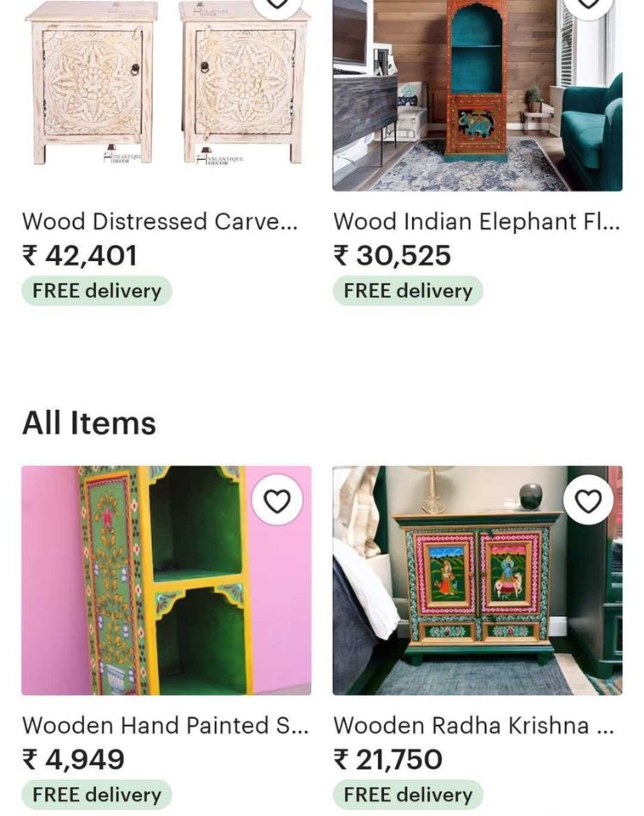The width and height of the screenshot is (644, 816).
Task: Favorite the Wooden Hand Painted shelf item
Action: point(276,500)
